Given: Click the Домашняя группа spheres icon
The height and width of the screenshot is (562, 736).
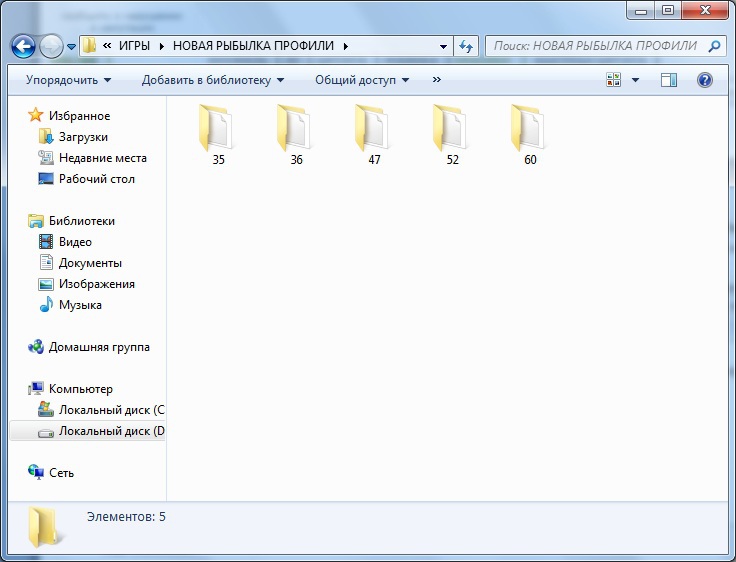Looking at the screenshot, I should [x=36, y=347].
